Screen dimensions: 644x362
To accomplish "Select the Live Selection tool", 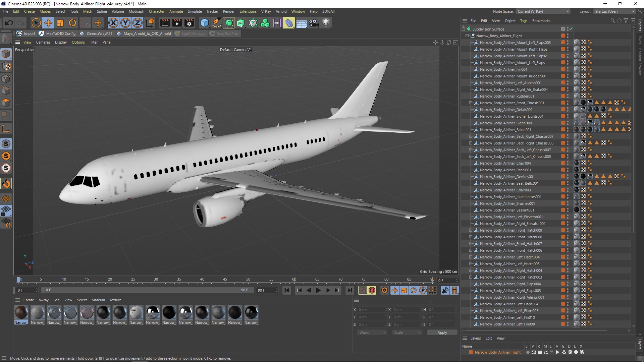I will click(36, 23).
